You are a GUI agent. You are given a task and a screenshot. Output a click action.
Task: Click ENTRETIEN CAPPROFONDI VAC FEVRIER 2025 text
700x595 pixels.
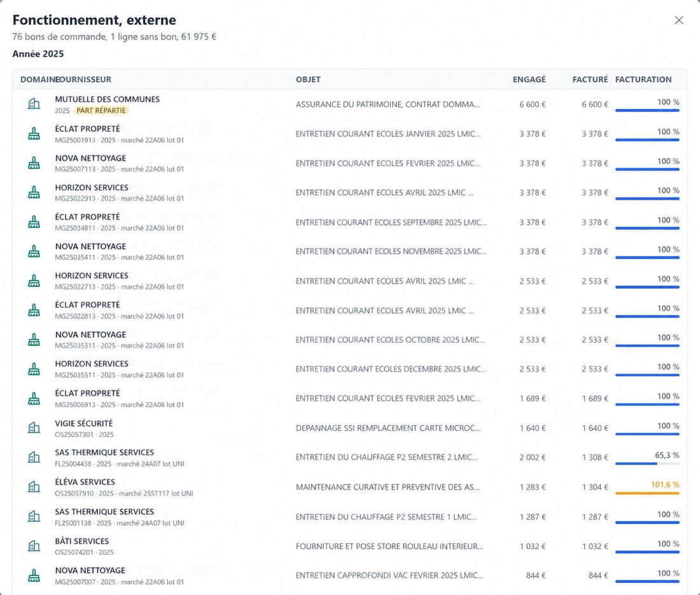click(x=389, y=575)
